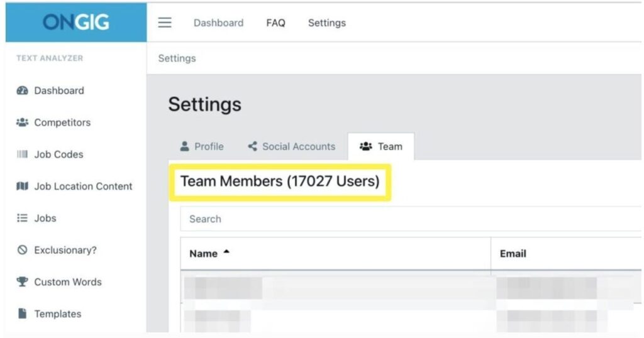The height and width of the screenshot is (338, 644).
Task: Open Templates in sidebar
Action: pyautogui.click(x=57, y=314)
